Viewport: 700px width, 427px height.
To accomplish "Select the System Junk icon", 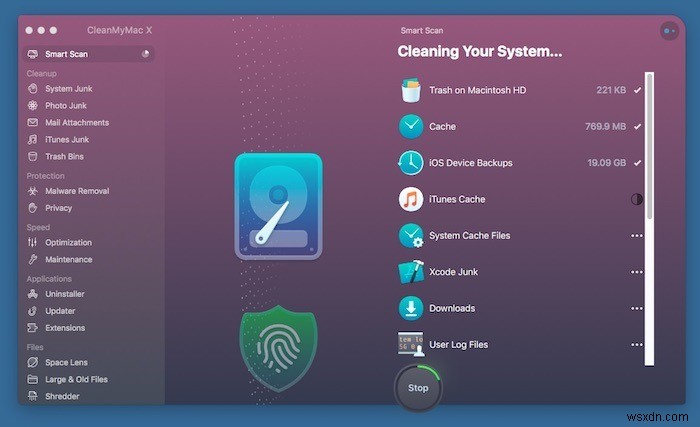I will click(33, 88).
